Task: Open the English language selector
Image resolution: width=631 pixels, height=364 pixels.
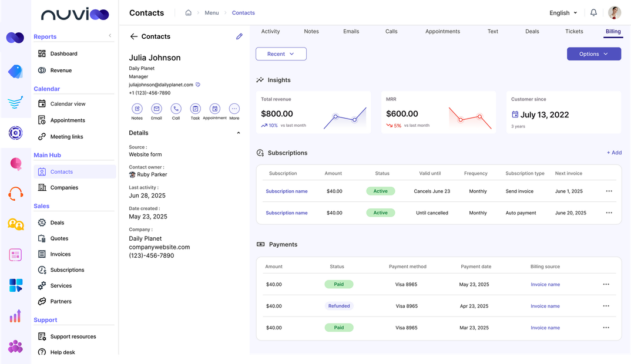Action: (x=562, y=12)
